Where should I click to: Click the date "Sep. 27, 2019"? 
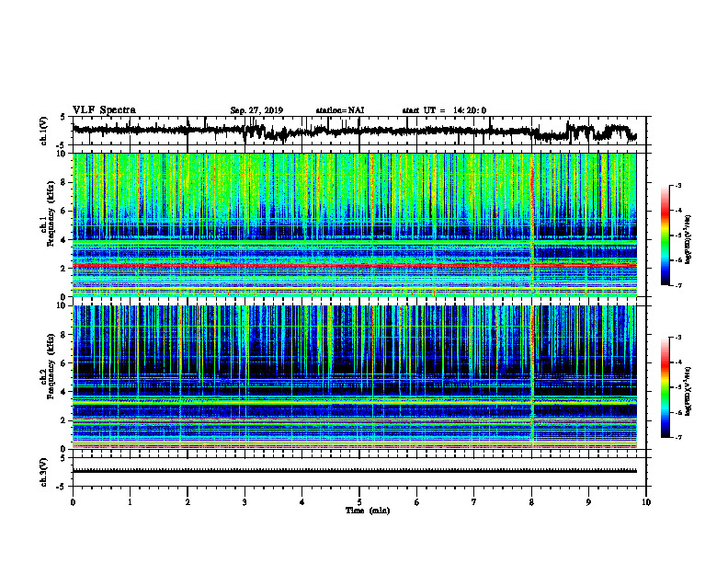[x=256, y=110]
